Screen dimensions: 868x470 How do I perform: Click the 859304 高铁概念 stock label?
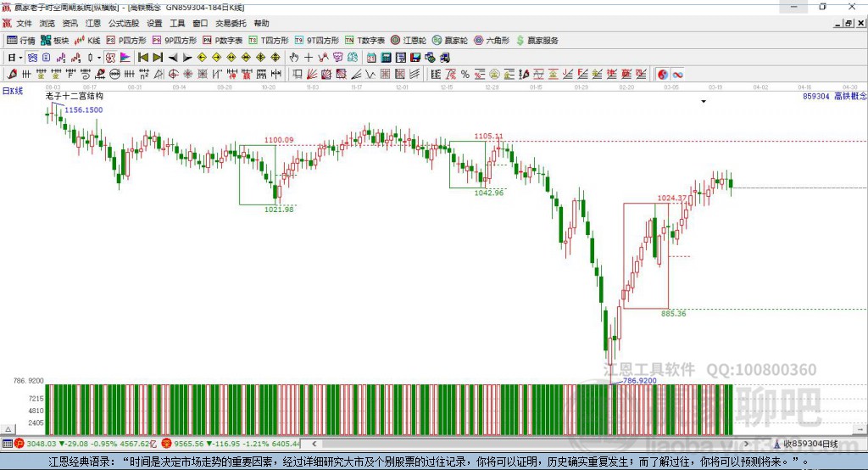[834, 97]
